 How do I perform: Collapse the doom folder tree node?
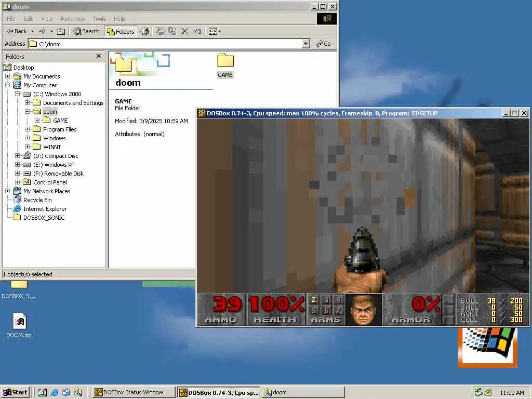point(28,112)
